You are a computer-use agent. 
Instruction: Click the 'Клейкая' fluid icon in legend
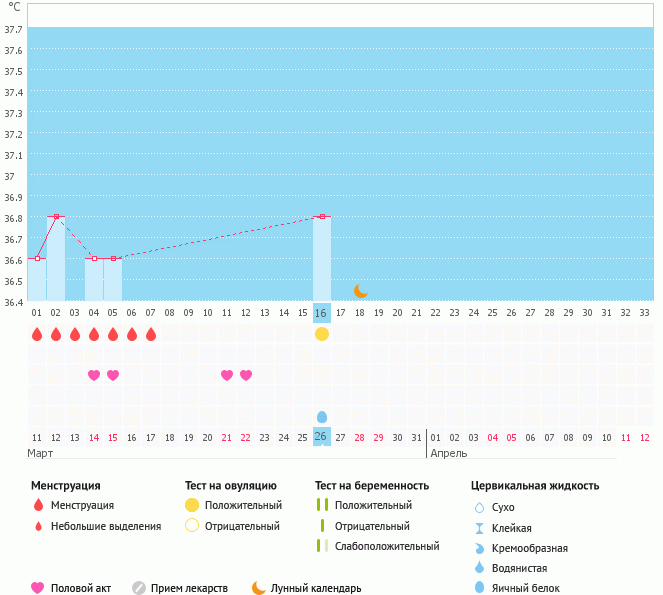pyautogui.click(x=479, y=528)
